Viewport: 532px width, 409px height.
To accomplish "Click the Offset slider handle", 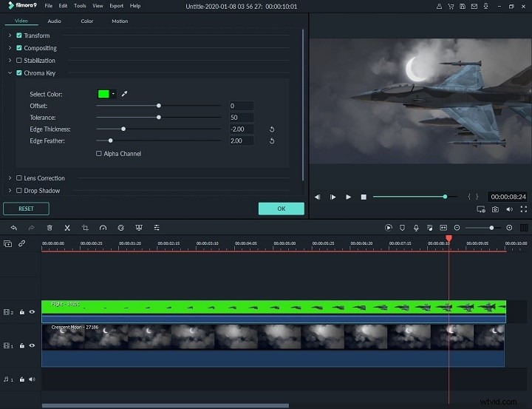I will pyautogui.click(x=158, y=106).
